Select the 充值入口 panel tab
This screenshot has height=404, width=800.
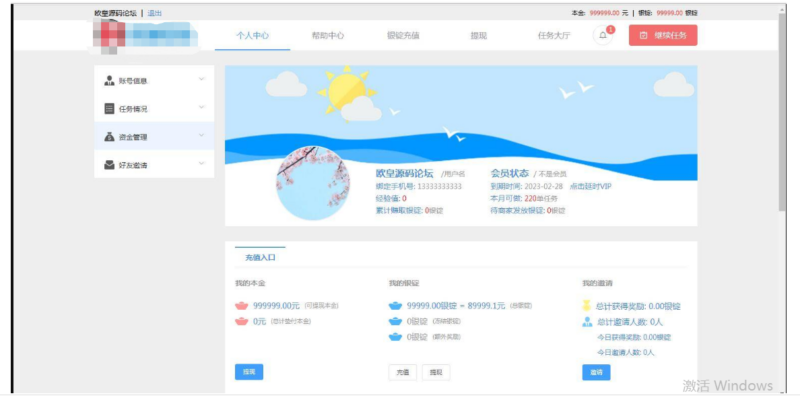tap(260, 257)
